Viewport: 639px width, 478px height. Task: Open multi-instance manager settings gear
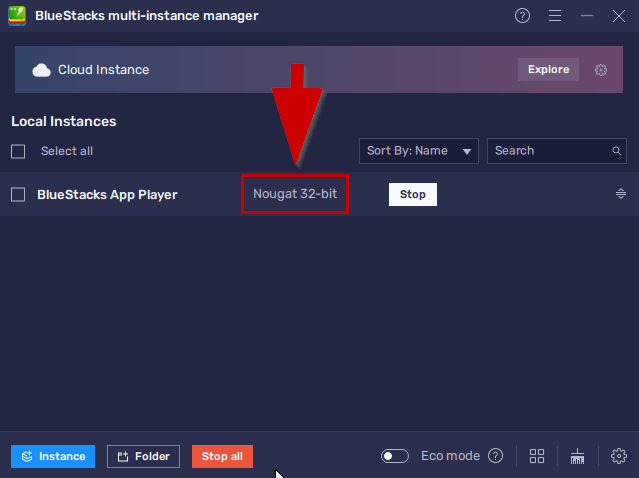[x=619, y=456]
